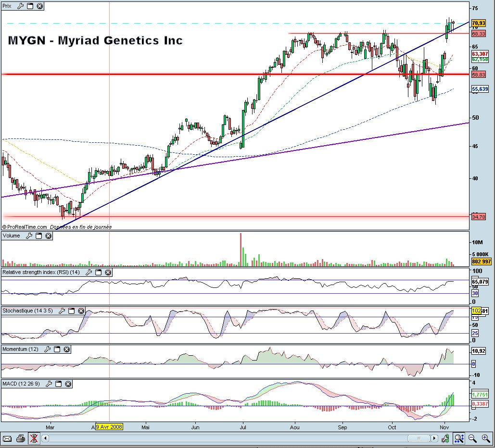Click the Stochastique (14 3 5) title
This screenshot has height=448, width=495.
click(28, 311)
